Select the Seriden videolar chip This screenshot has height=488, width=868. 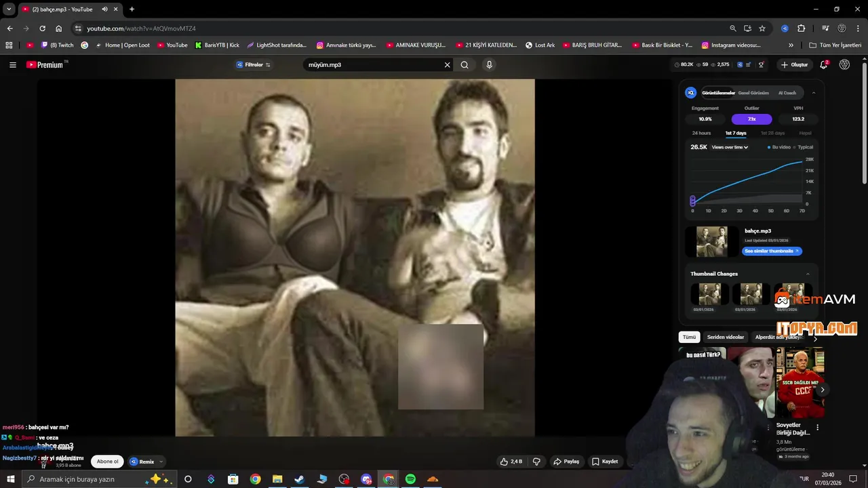coord(726,337)
